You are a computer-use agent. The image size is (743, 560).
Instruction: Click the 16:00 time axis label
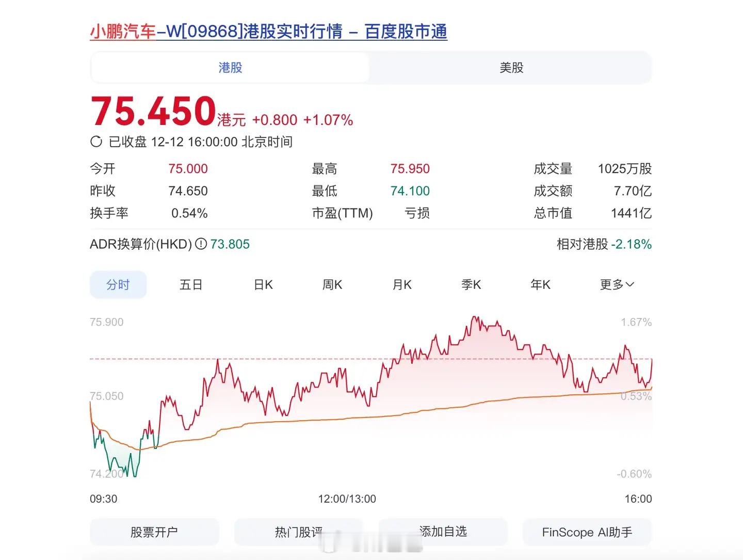tap(638, 499)
